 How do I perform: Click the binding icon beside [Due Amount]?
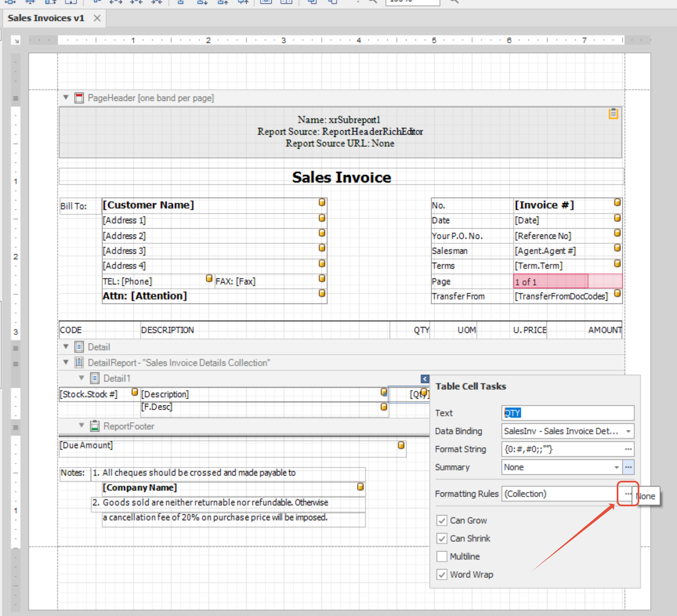(401, 445)
